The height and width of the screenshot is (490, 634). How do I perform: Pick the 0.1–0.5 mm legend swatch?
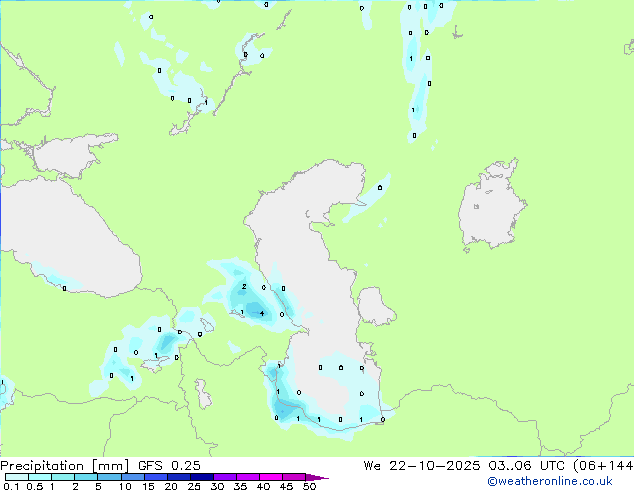(17, 477)
